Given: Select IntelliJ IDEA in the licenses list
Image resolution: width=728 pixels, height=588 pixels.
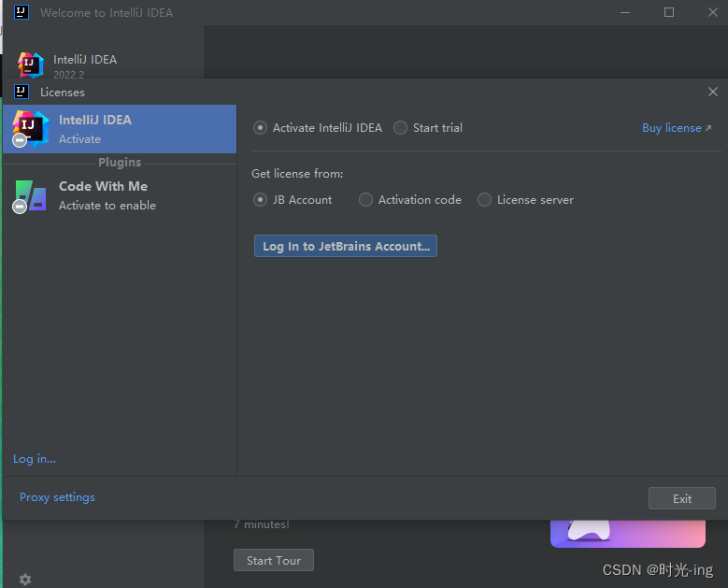Looking at the screenshot, I should (120, 129).
